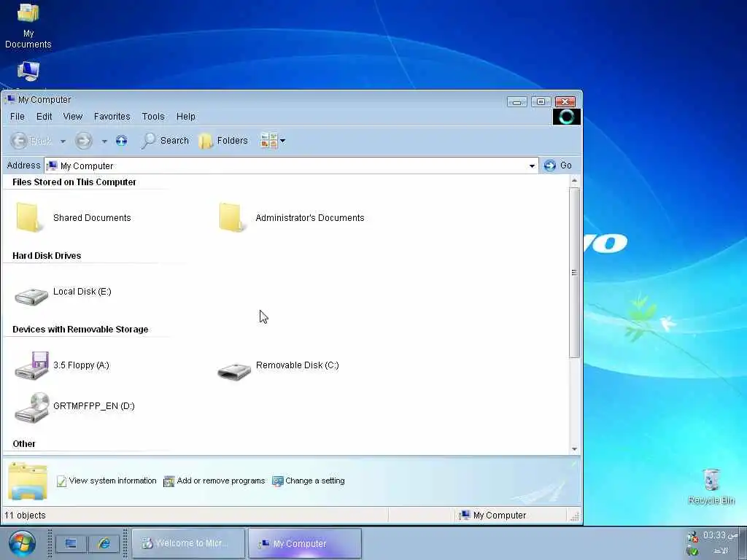Click the View system information icon

pos(61,481)
